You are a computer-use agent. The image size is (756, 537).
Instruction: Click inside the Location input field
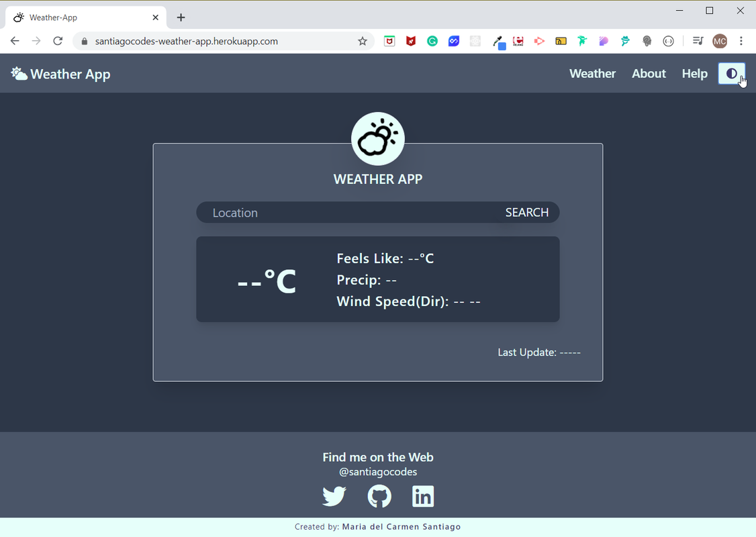302,212
